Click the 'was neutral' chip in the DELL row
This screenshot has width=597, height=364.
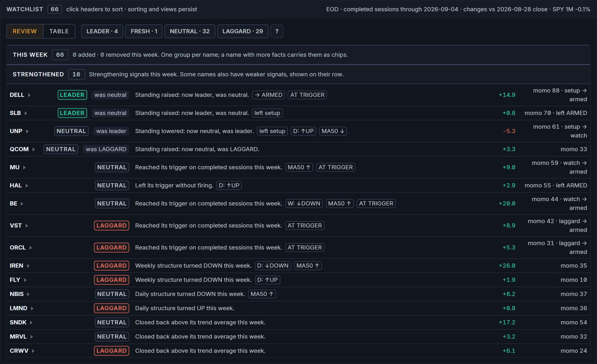tap(110, 95)
